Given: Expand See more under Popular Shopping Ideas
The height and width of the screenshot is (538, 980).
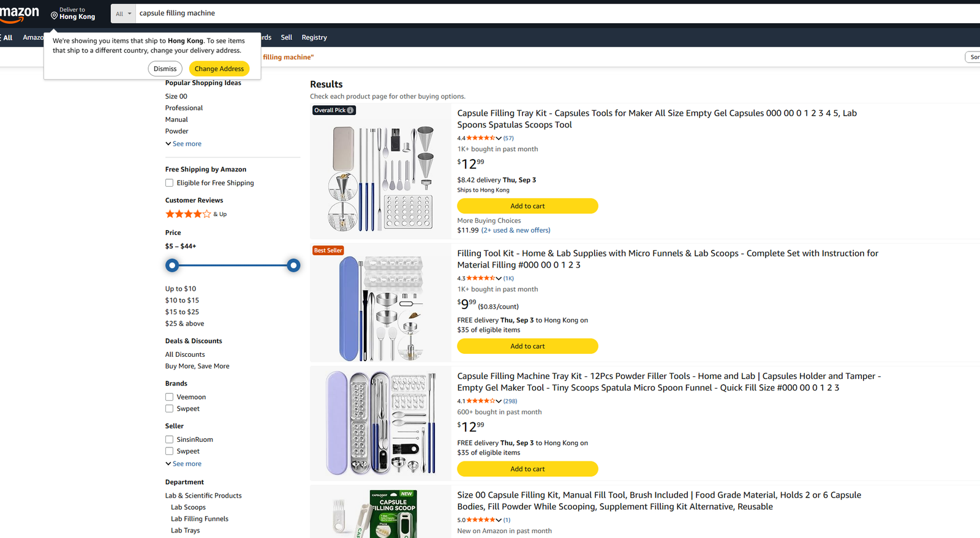Looking at the screenshot, I should click(183, 144).
